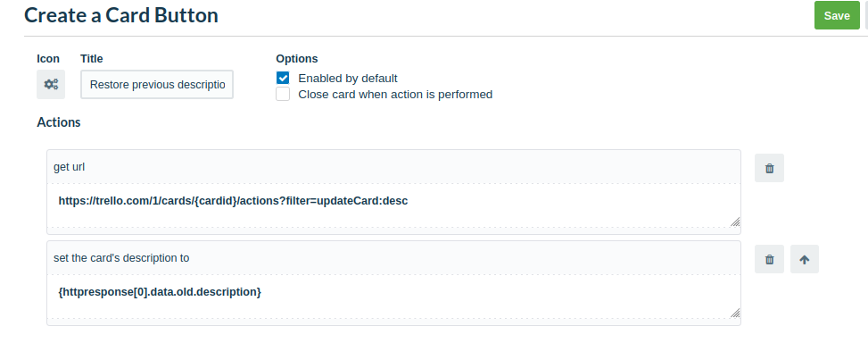Click the httpresponse description text area
The height and width of the screenshot is (343, 868).
coord(393,297)
